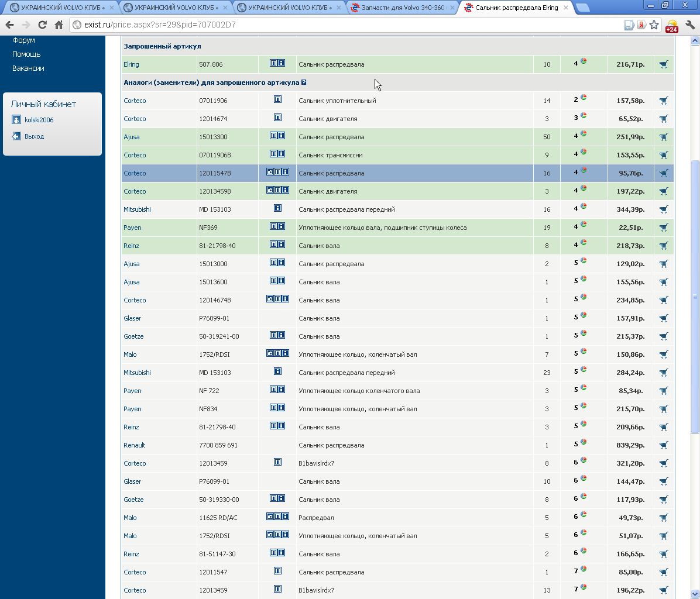
Task: Reload the page with browser refresh button
Action: [x=42, y=25]
